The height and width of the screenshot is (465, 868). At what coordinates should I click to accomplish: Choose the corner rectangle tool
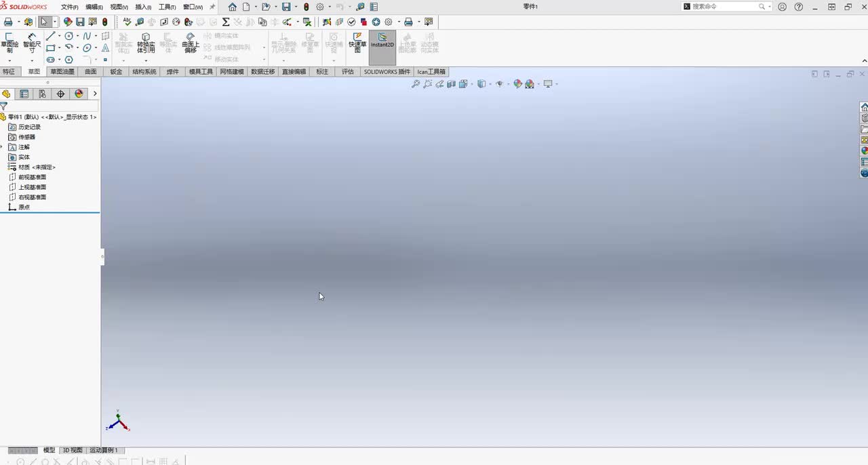point(51,48)
